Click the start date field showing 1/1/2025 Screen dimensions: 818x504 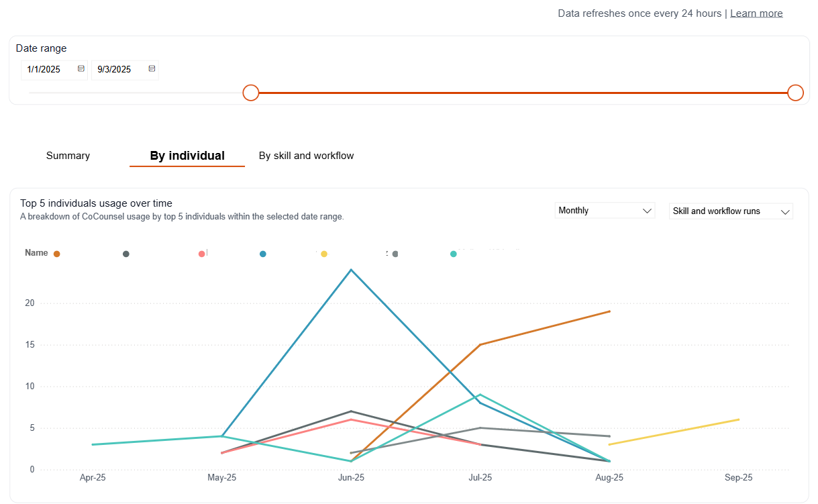pyautogui.click(x=47, y=69)
